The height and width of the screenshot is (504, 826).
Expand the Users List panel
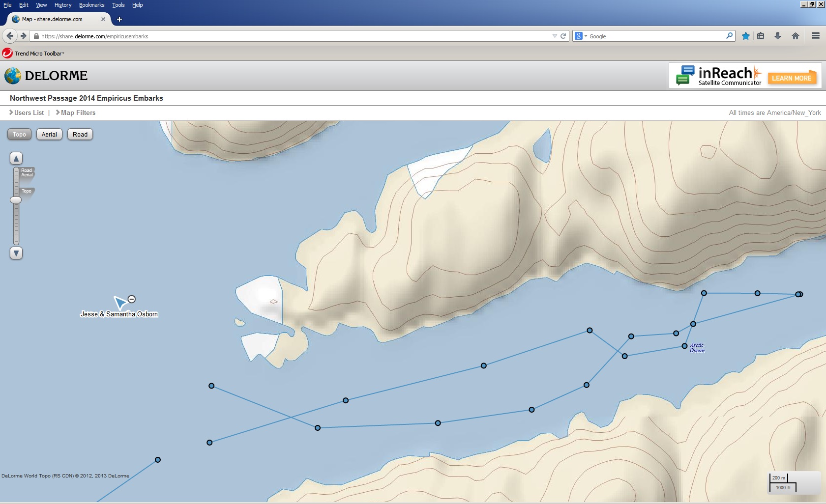[x=27, y=112]
